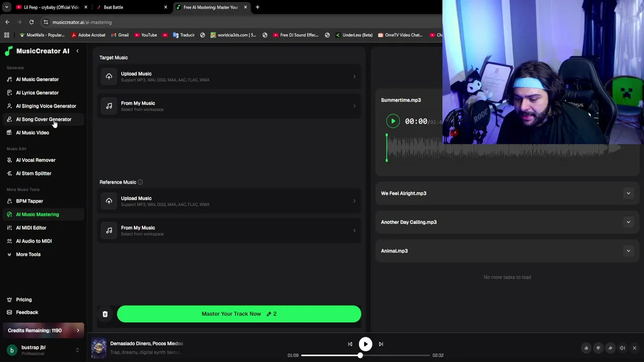
Task: Switch to the Beat Battle browser tab
Action: (x=131, y=7)
